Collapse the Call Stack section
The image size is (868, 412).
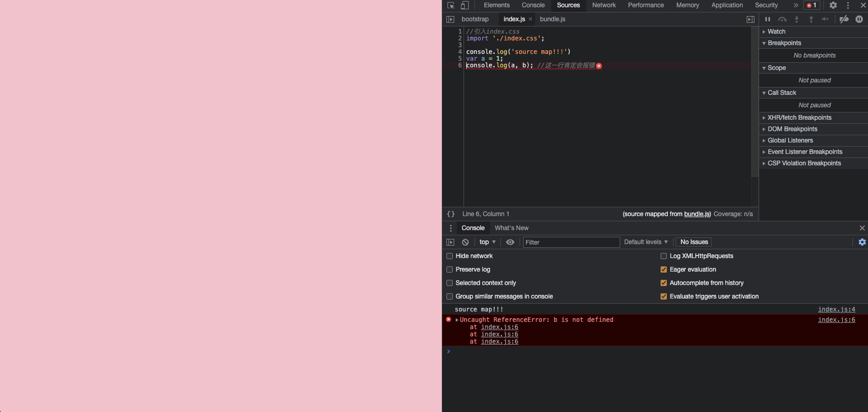814,93
